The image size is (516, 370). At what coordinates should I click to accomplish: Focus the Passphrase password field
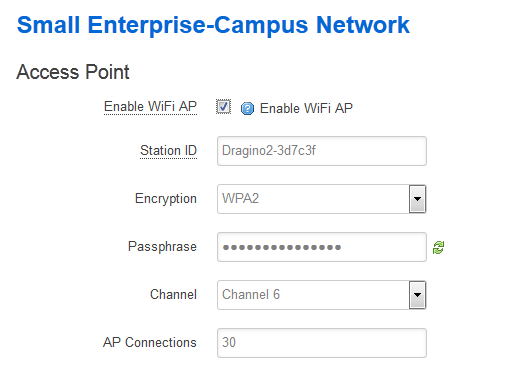coord(322,247)
